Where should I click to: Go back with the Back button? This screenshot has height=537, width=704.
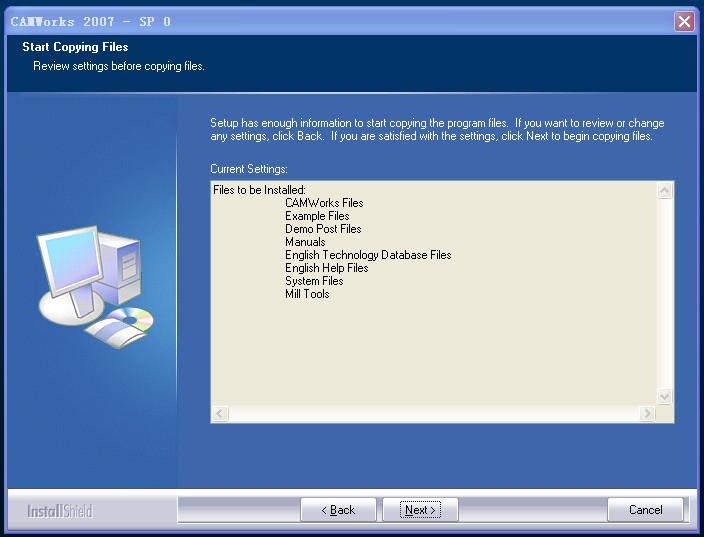pos(338,510)
